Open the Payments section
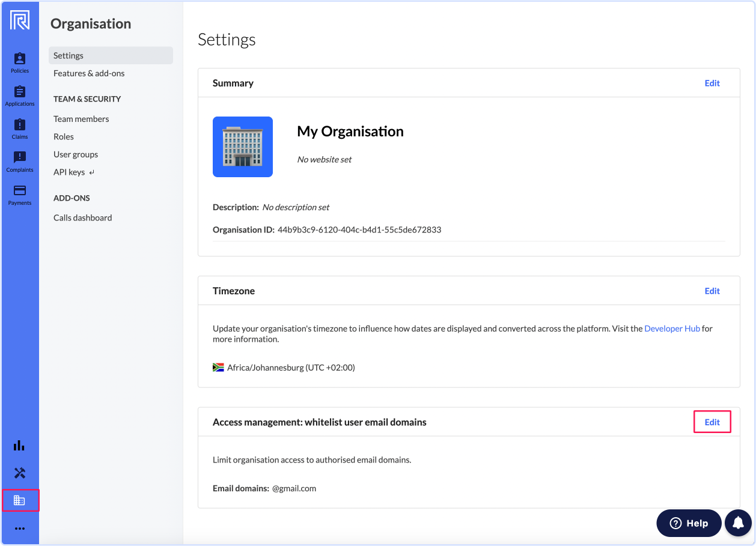The image size is (756, 546). click(x=20, y=195)
